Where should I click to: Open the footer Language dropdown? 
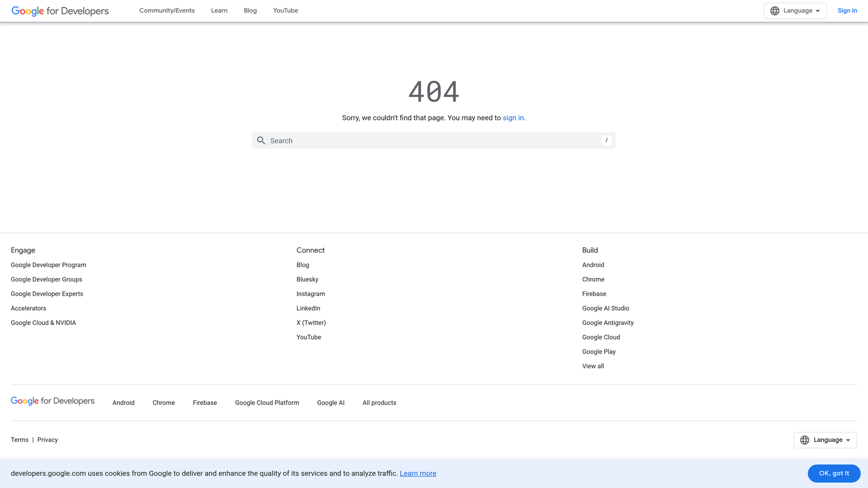(825, 440)
